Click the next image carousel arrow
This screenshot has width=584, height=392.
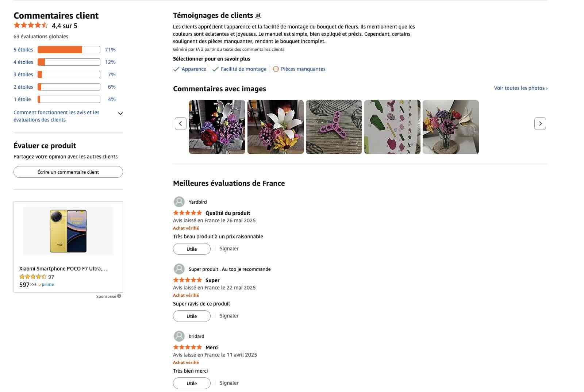(x=540, y=123)
